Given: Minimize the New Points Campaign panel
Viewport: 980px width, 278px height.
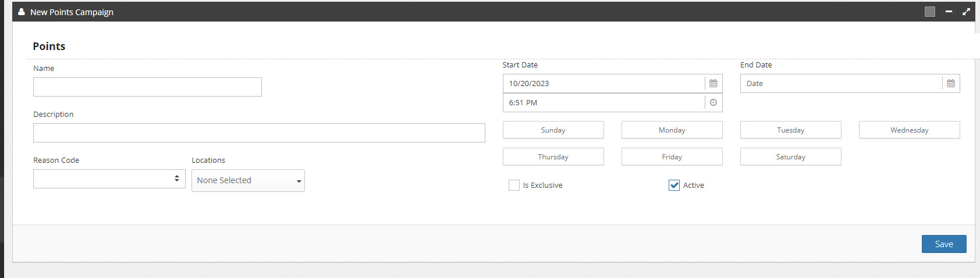Looking at the screenshot, I should click(x=949, y=12).
